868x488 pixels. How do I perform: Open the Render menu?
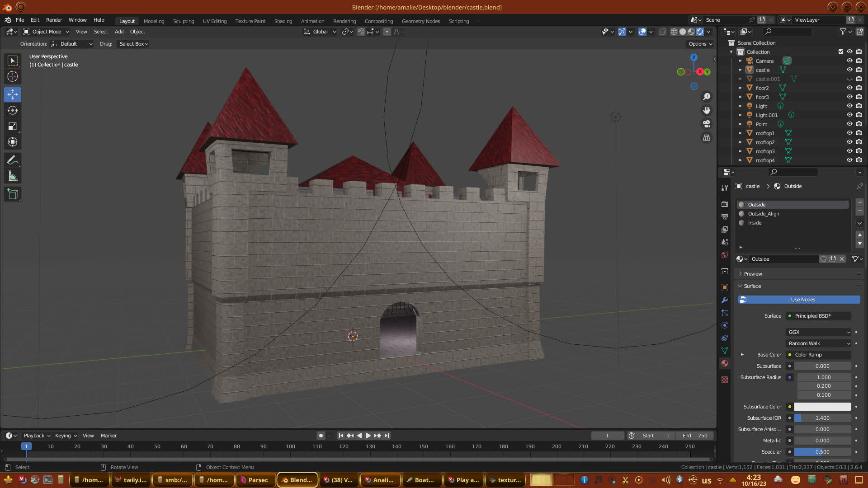(x=54, y=20)
